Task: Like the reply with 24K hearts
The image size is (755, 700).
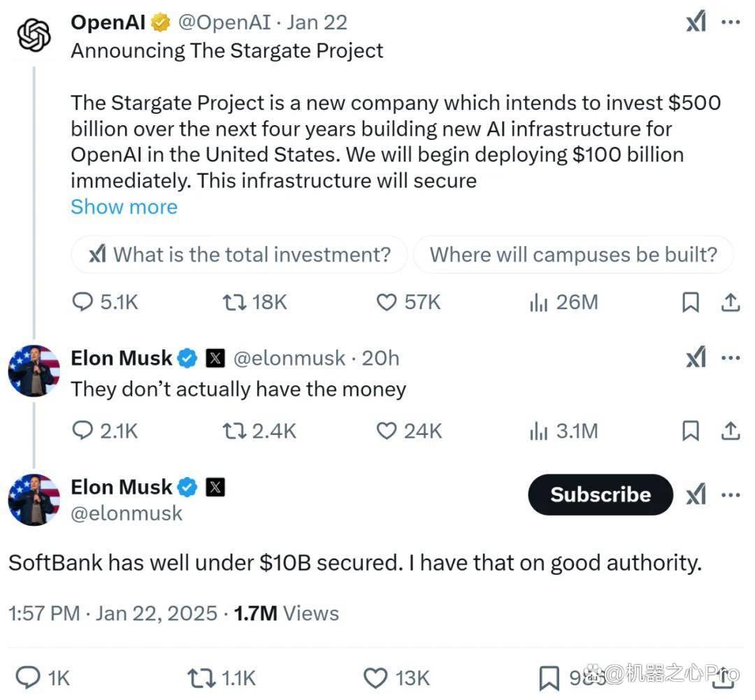Action: click(409, 431)
